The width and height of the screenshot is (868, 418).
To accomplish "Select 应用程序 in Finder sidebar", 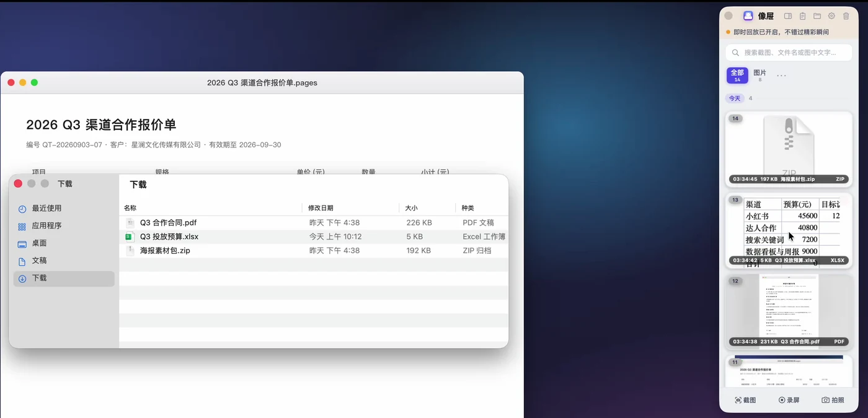I will click(x=64, y=226).
